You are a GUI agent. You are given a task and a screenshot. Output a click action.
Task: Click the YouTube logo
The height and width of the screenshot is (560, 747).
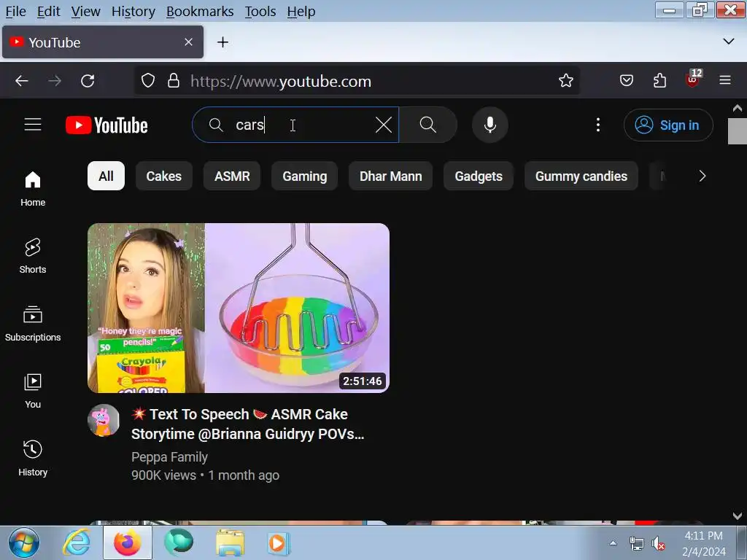click(107, 125)
